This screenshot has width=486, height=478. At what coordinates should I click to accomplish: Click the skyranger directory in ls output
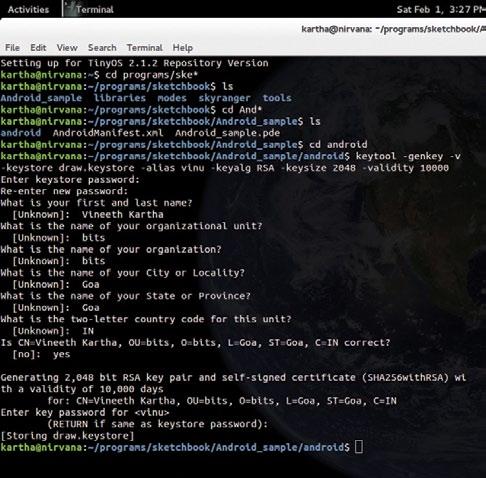pos(224,98)
